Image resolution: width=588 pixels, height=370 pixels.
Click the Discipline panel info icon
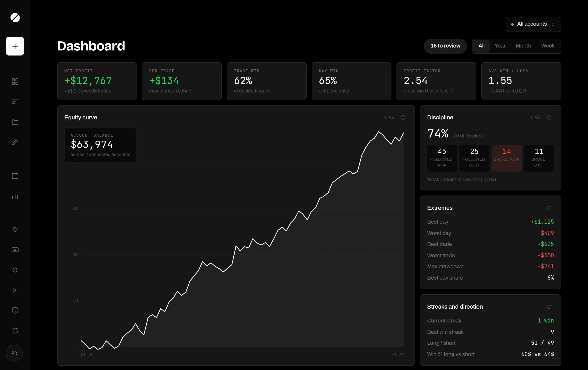[x=549, y=118]
